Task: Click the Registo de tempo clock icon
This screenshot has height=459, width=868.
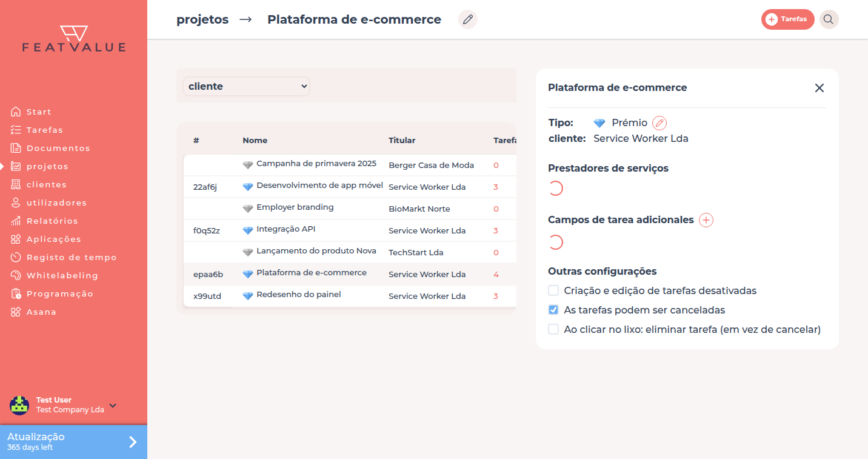Action: [x=16, y=257]
